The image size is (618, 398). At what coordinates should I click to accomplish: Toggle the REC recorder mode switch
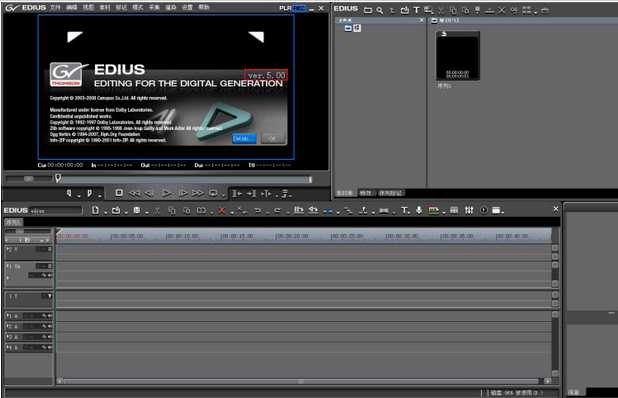pyautogui.click(x=299, y=8)
